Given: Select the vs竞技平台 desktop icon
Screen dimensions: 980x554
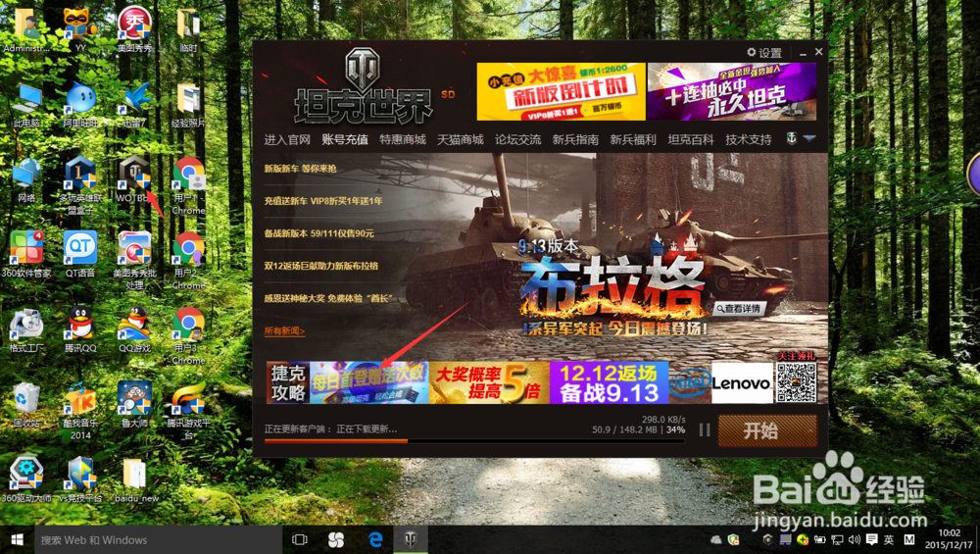Looking at the screenshot, I should pos(80,480).
